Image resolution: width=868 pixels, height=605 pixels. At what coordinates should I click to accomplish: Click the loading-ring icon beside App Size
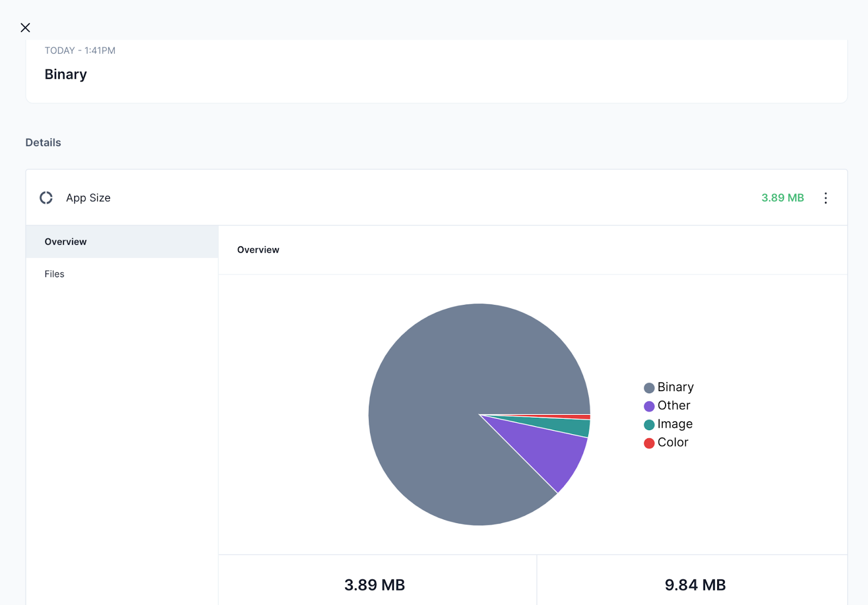[x=47, y=198]
